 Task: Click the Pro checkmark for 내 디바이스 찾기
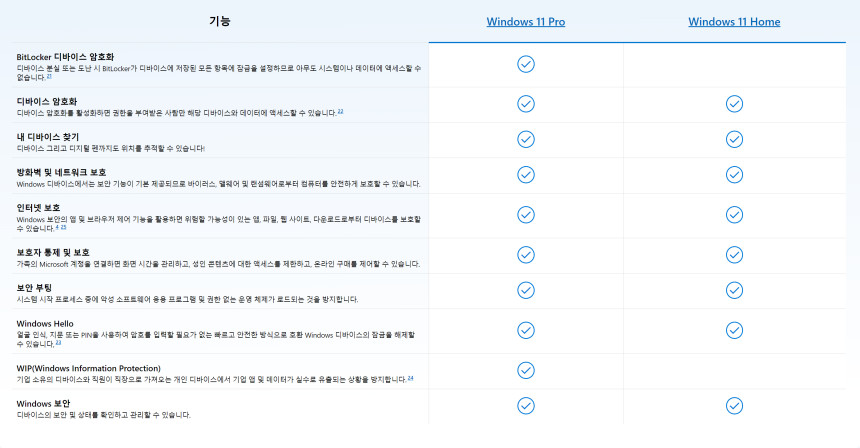pyautogui.click(x=526, y=138)
